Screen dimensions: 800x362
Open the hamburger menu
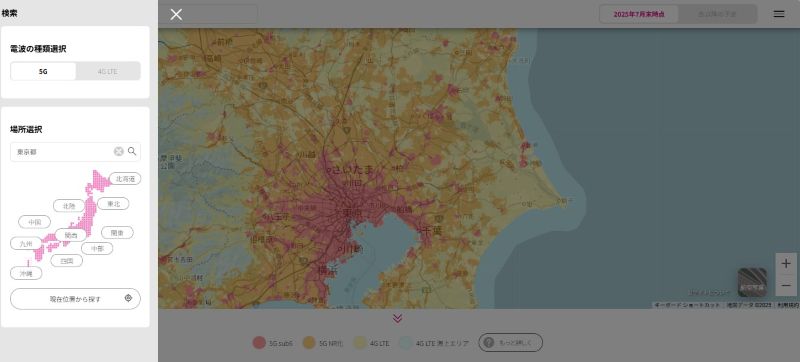point(779,14)
